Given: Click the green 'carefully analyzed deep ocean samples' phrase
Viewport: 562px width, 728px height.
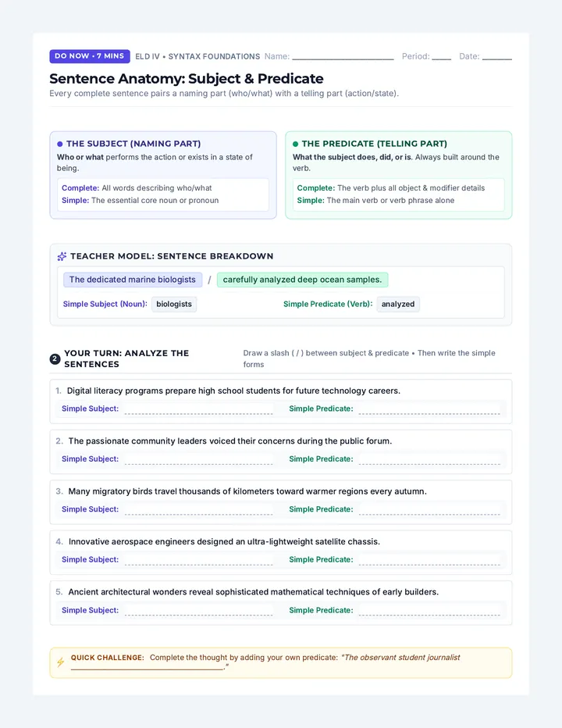Looking at the screenshot, I should (303, 280).
